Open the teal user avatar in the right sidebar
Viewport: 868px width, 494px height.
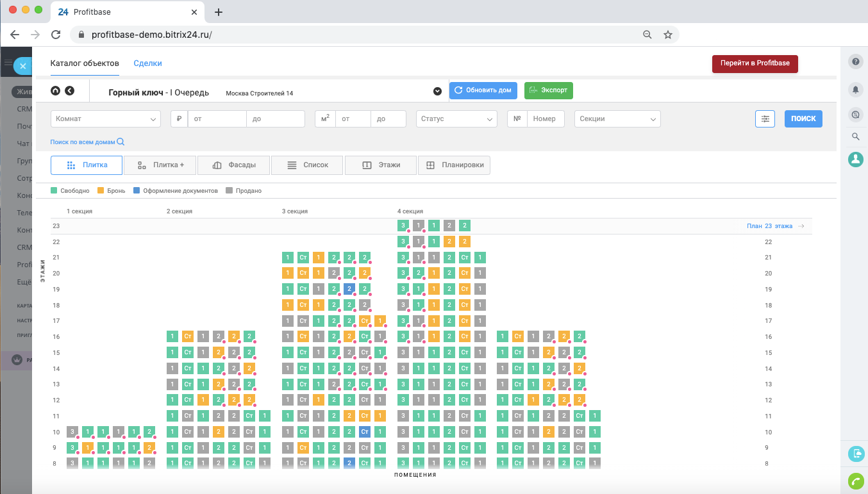(855, 160)
